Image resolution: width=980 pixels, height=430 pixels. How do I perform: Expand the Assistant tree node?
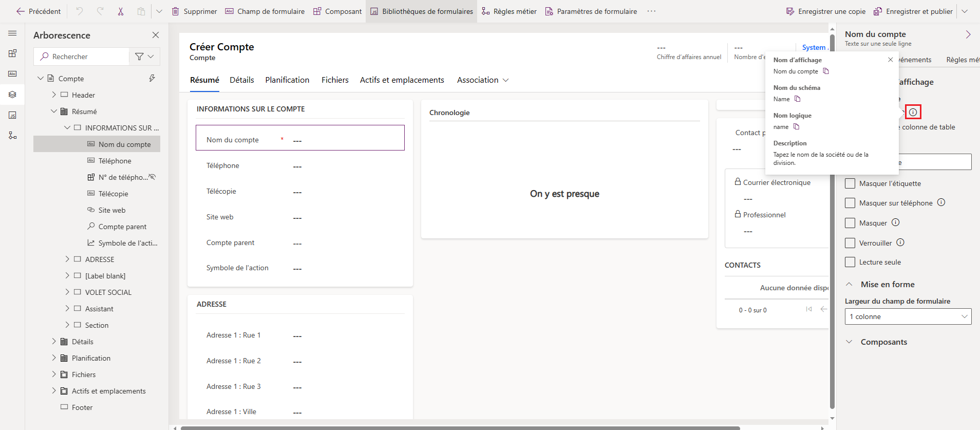67,308
